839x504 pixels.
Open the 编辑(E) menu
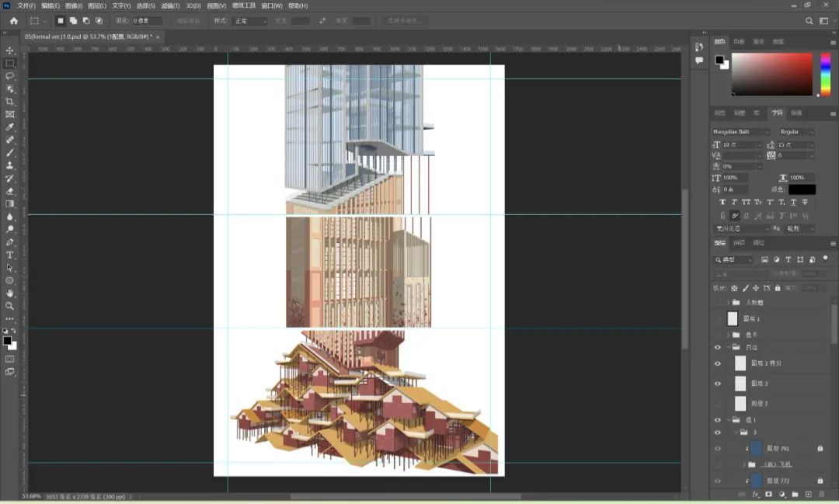50,6
